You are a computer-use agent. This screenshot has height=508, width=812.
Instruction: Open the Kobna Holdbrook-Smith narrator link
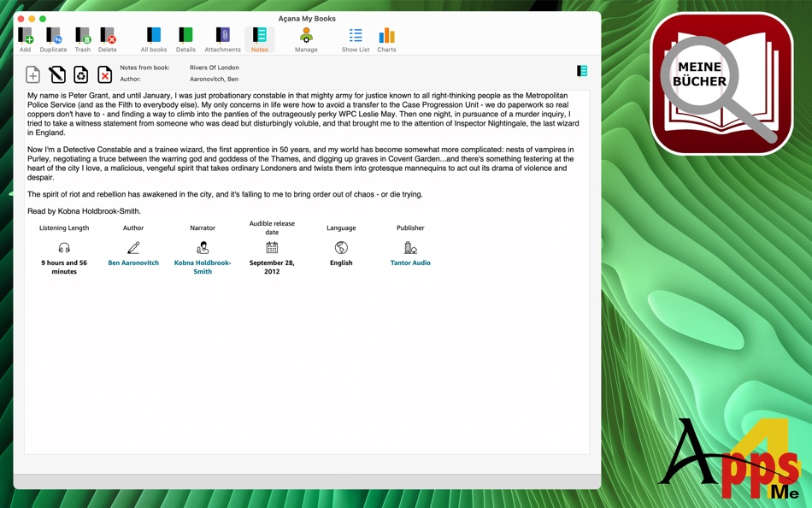(203, 267)
